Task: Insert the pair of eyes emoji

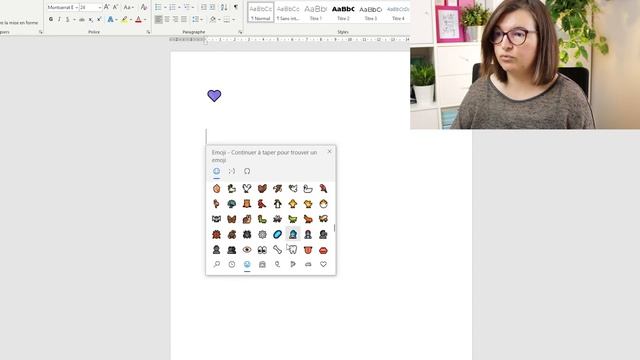Action: click(x=262, y=249)
